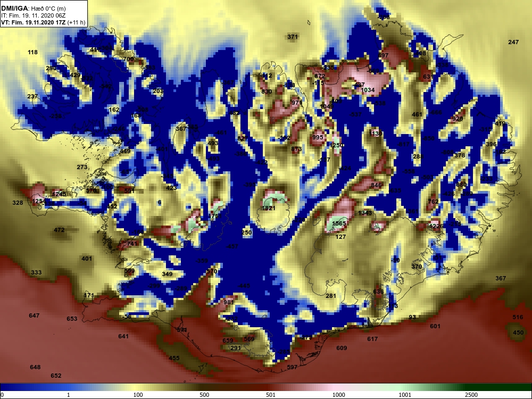Viewport: 532px width, 399px height.
Task: Click the map value '1250'
Action: (x=337, y=145)
